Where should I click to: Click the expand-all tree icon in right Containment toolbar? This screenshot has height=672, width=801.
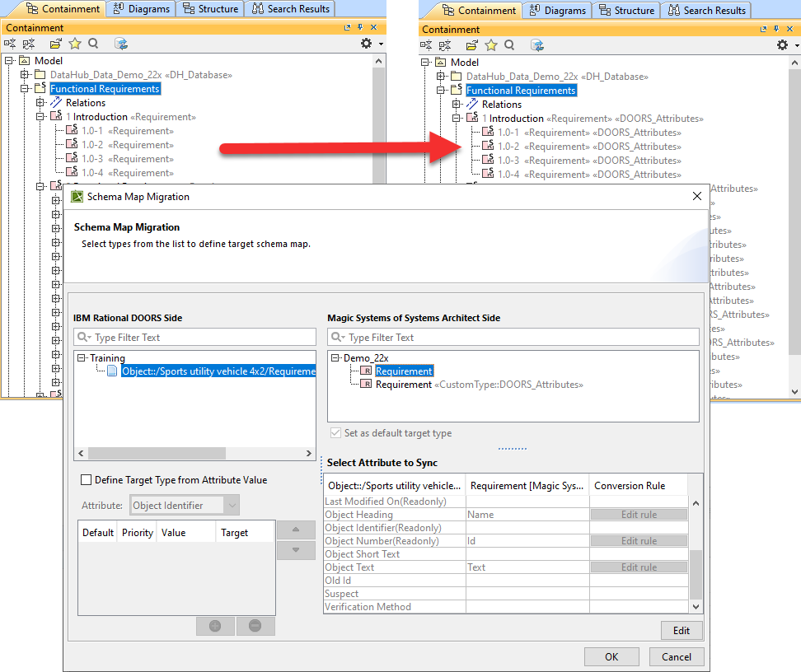pos(426,45)
